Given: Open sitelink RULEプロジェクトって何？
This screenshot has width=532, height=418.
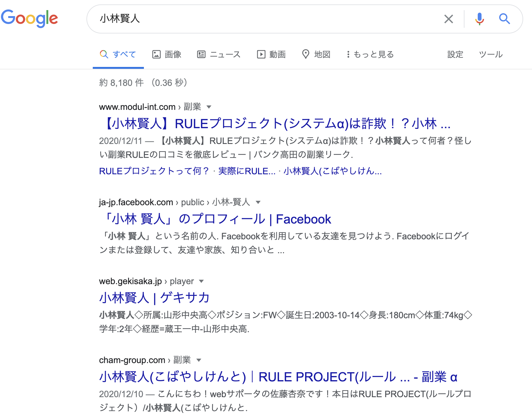Looking at the screenshot, I should coord(154,171).
